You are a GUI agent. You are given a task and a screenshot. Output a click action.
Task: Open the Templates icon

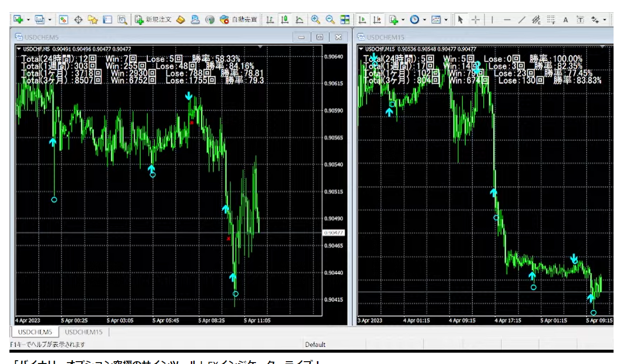coord(436,20)
